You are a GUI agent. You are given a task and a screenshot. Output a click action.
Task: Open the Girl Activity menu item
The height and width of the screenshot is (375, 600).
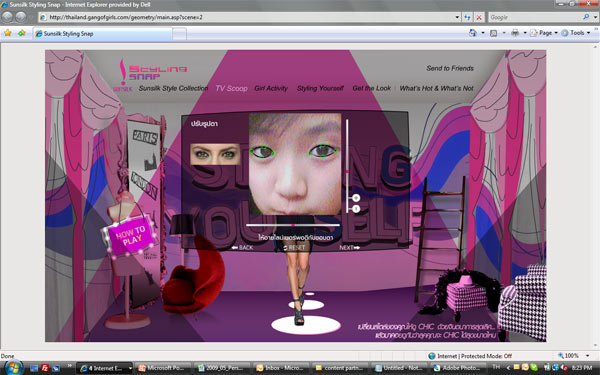[x=271, y=88]
